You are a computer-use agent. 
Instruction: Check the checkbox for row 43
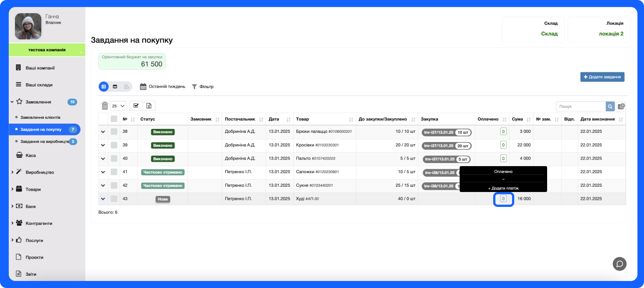[x=114, y=199]
